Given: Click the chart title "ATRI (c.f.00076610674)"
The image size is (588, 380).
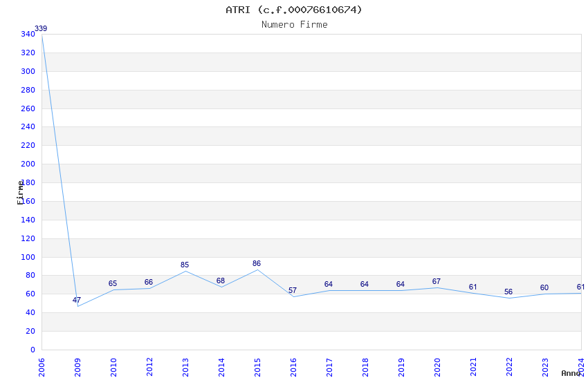Looking at the screenshot, I should click(294, 10).
